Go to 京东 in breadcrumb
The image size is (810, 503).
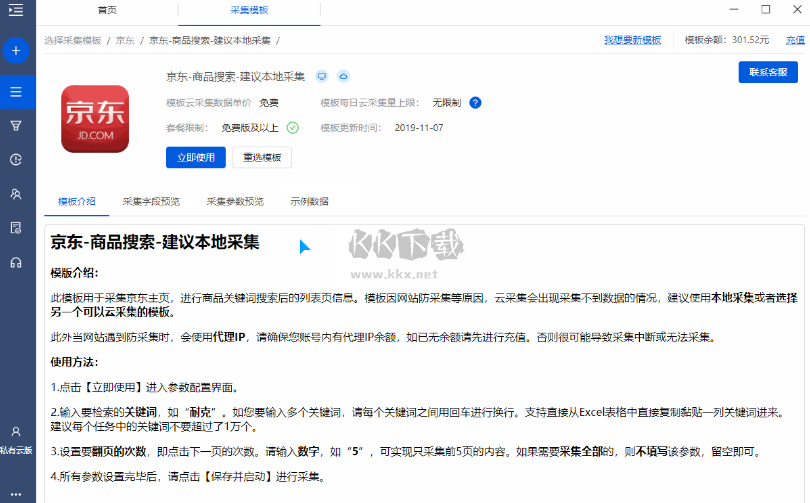click(x=125, y=40)
